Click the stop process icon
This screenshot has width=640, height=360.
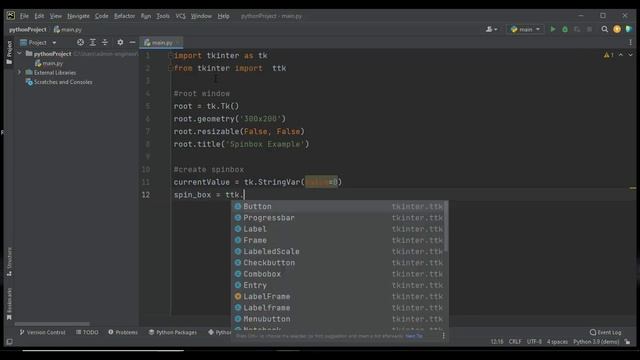pyautogui.click(x=589, y=29)
